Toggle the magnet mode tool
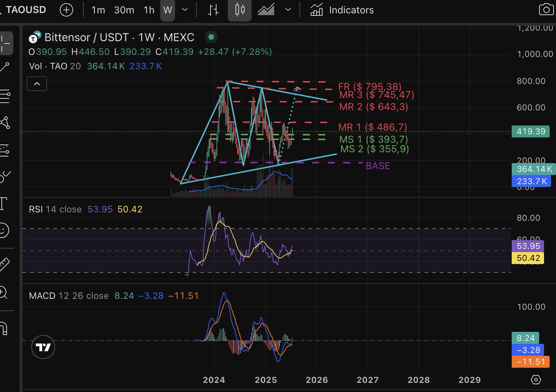The width and height of the screenshot is (556, 392). point(4,328)
